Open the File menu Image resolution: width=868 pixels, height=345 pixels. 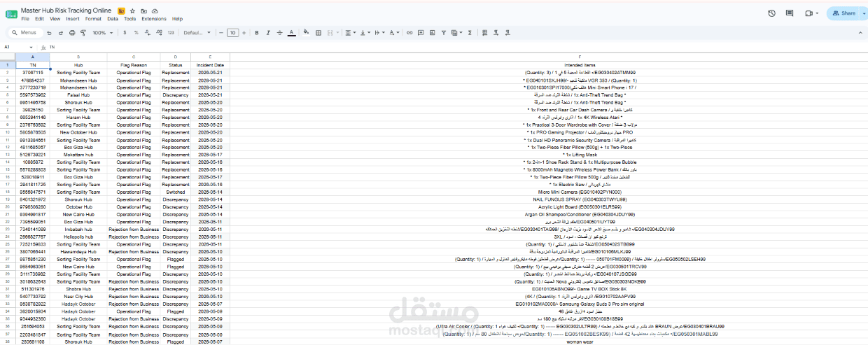point(25,19)
